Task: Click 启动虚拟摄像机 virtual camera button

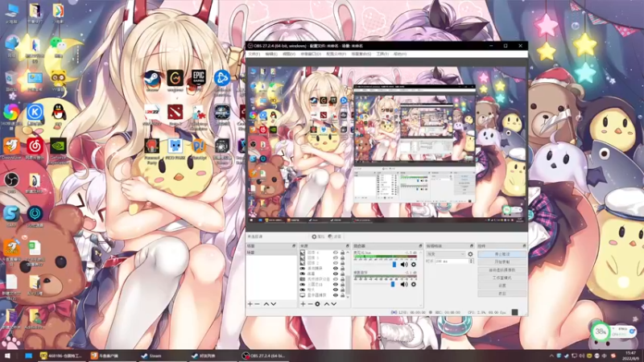Action: tap(502, 270)
